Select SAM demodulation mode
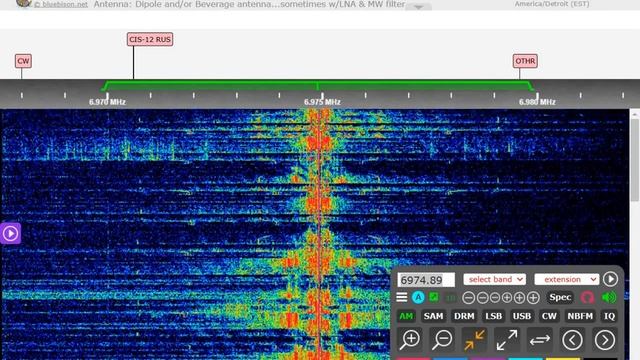The image size is (640, 360). [433, 316]
